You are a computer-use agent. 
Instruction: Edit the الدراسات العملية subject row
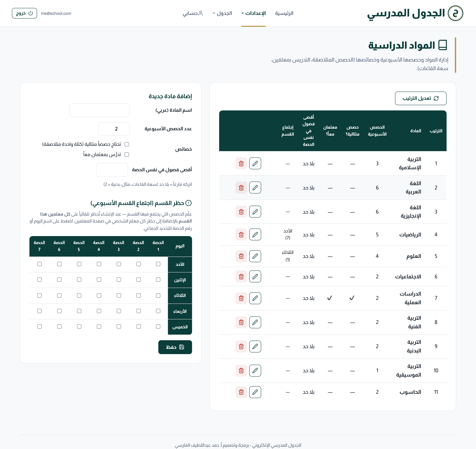coord(255,298)
